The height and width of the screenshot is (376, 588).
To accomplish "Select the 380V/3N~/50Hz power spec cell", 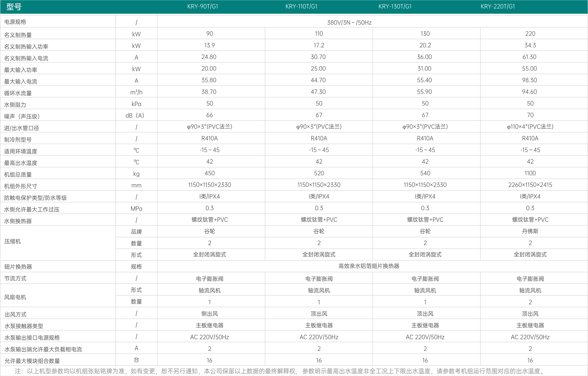I will (349, 23).
